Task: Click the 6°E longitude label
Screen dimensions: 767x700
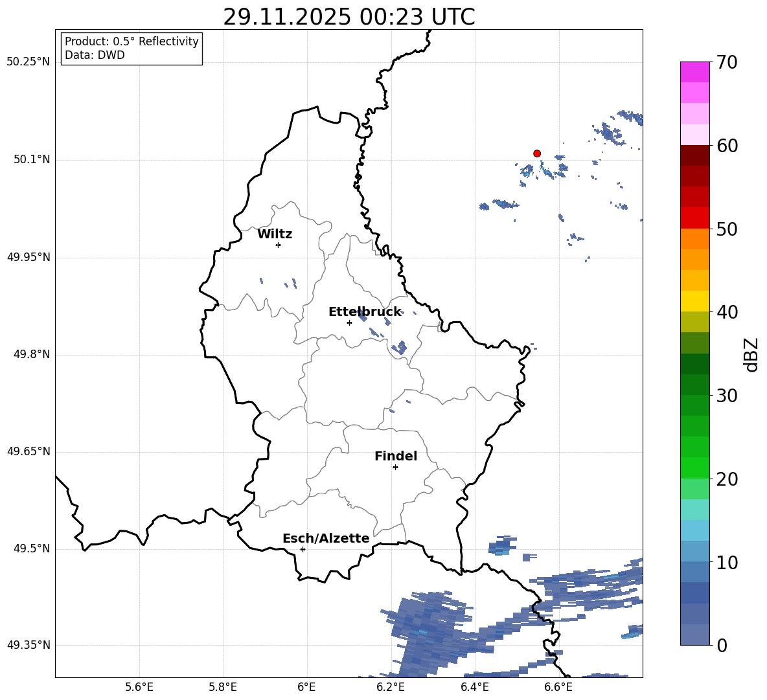Action: click(306, 687)
